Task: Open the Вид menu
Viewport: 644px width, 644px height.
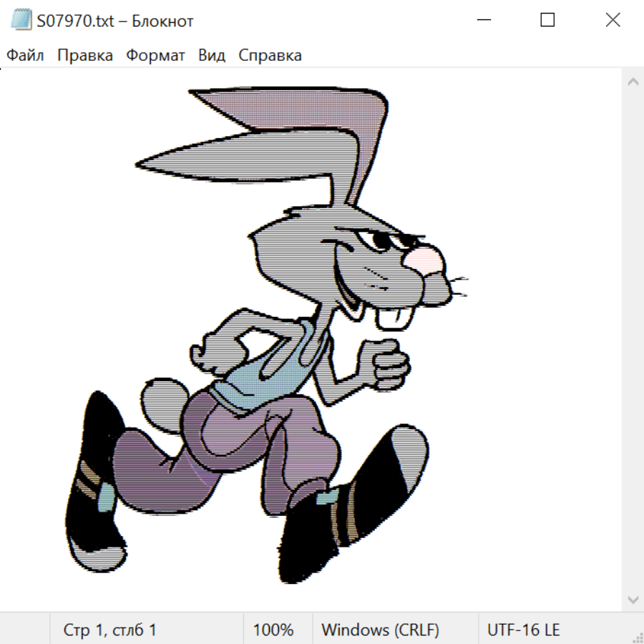Action: 212,56
